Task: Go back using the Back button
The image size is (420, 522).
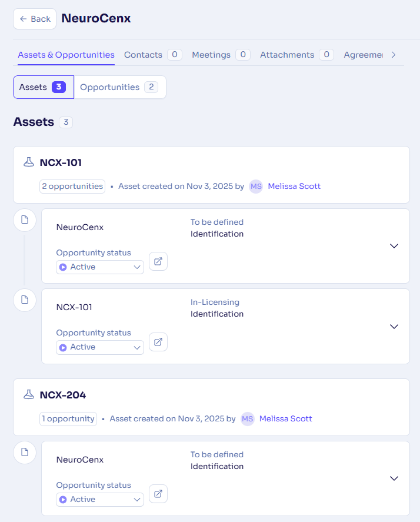Action: (35, 19)
